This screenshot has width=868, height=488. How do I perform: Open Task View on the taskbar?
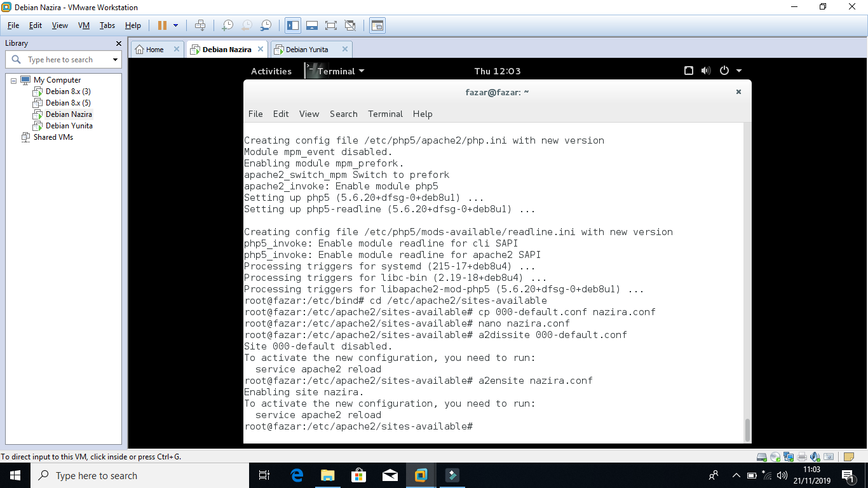pyautogui.click(x=264, y=475)
